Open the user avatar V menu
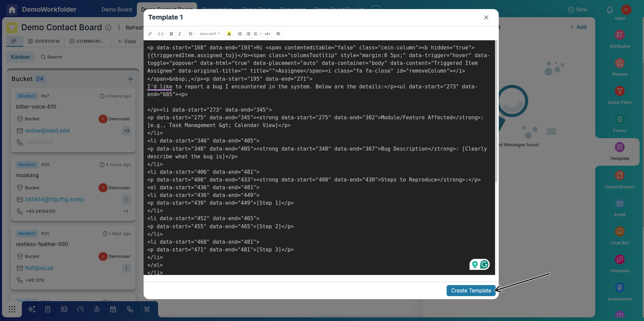 pos(626,10)
